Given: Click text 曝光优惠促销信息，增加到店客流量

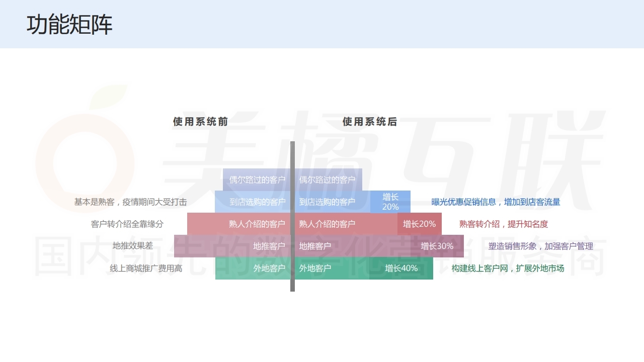Looking at the screenshot, I should point(496,202).
